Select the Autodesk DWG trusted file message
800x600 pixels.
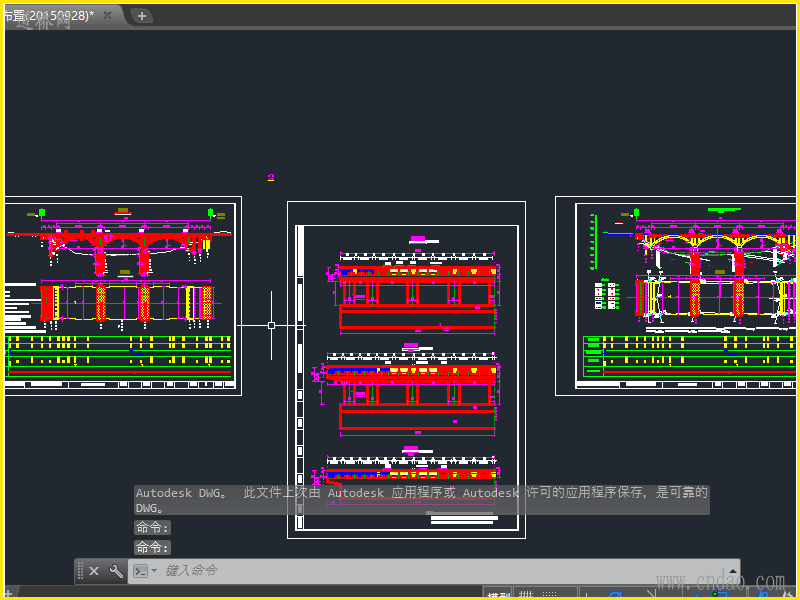coord(421,500)
